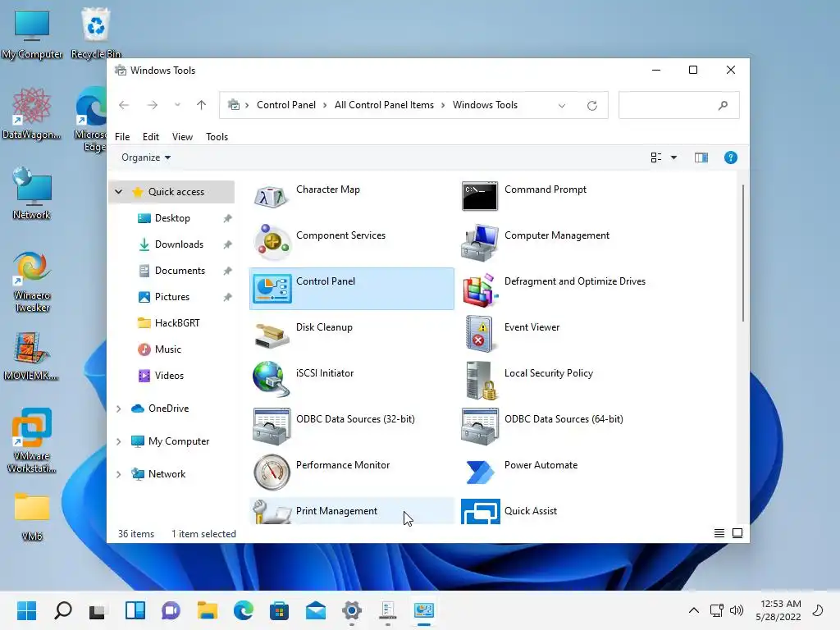Open the Organize dropdown
The width and height of the screenshot is (840, 630).
point(146,157)
